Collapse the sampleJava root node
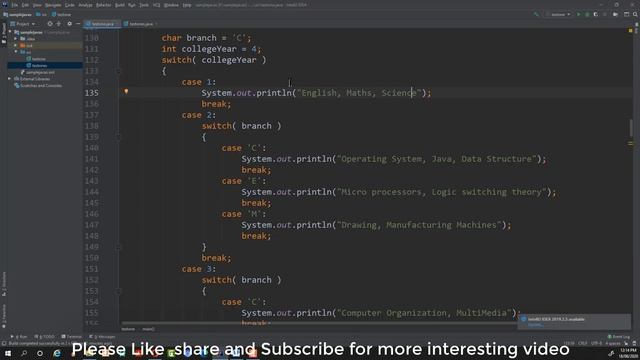The image size is (640, 360). click(x=10, y=32)
